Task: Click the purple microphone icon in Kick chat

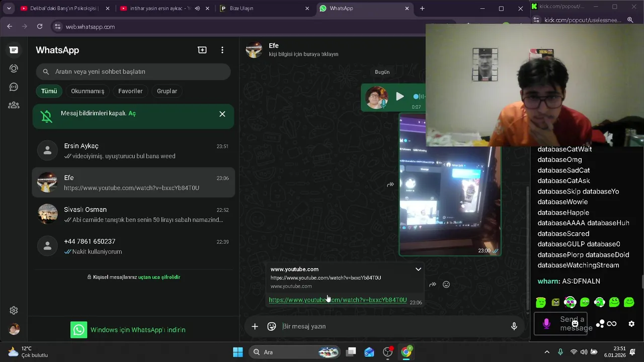Action: click(x=546, y=324)
